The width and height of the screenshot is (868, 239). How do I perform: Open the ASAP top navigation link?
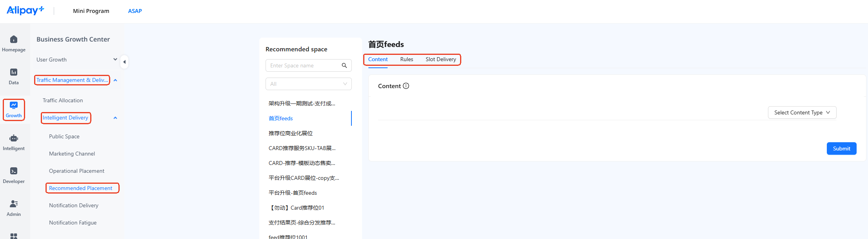tap(135, 11)
